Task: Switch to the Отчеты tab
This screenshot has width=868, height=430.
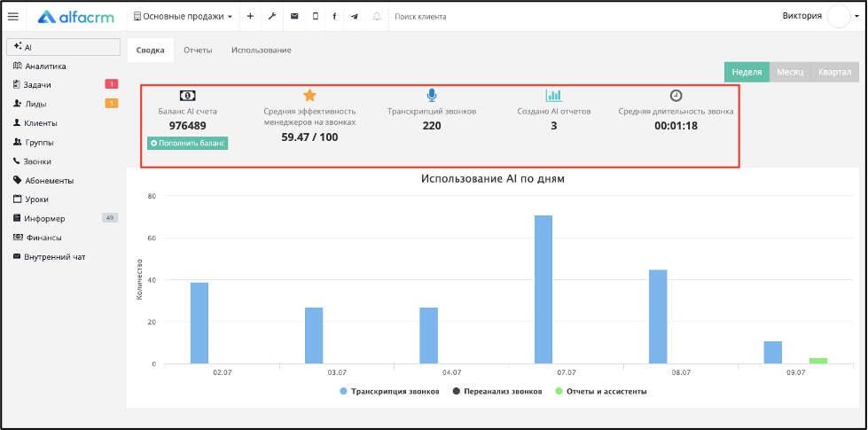Action: click(x=199, y=50)
